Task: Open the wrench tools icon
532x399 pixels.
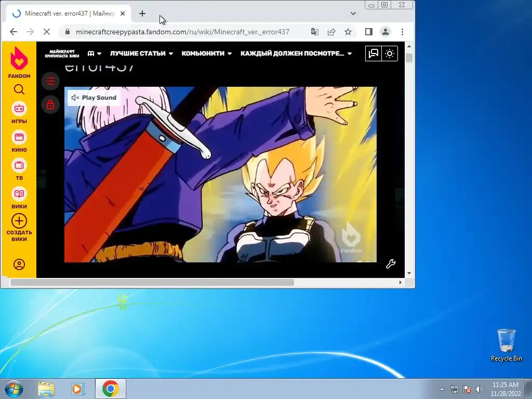Action: pos(391,264)
